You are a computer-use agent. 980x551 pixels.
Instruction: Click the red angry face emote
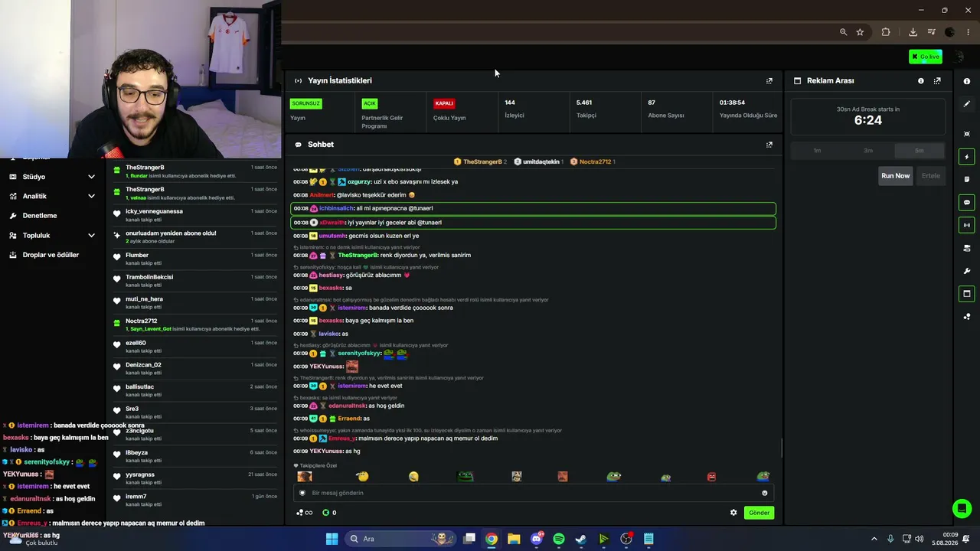click(711, 477)
